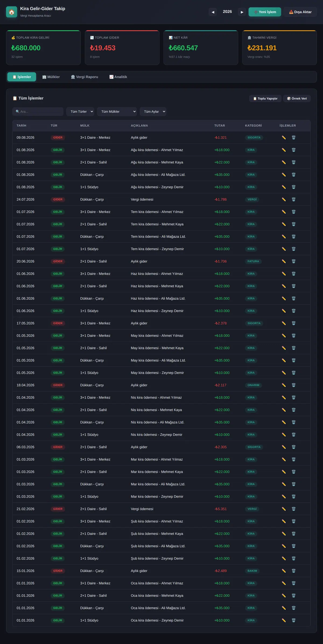Focus the Ara search field
The height and width of the screenshot is (644, 323).
tap(38, 112)
